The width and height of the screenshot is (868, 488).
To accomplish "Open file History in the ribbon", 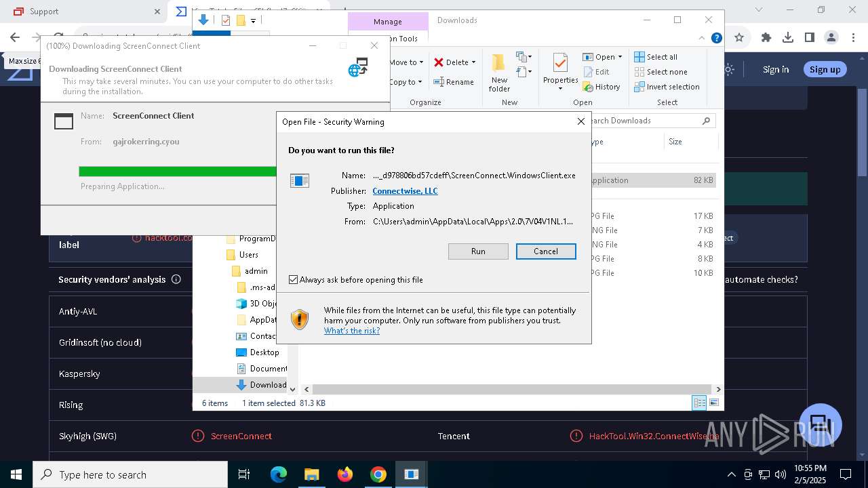I will point(601,87).
